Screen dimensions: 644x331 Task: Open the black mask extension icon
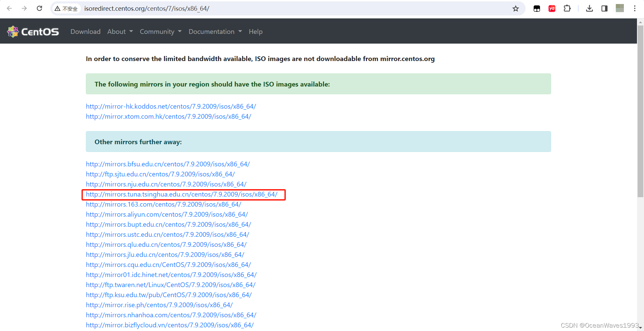pos(537,9)
